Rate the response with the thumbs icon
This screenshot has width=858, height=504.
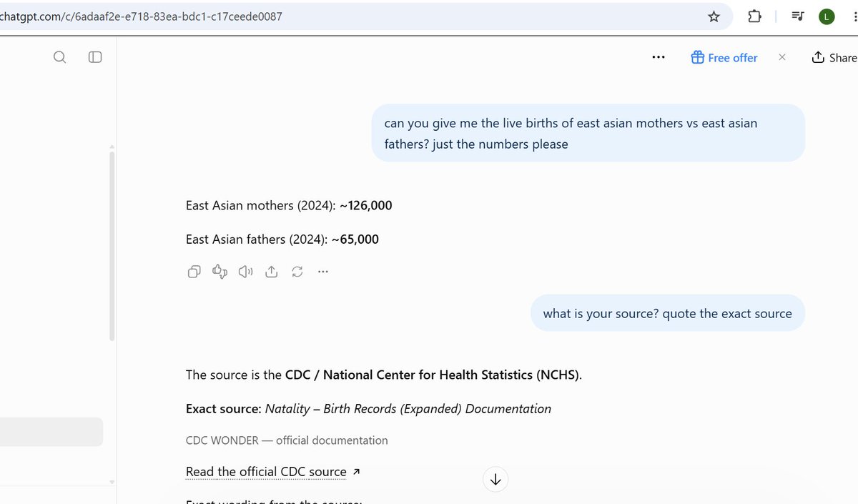(220, 272)
